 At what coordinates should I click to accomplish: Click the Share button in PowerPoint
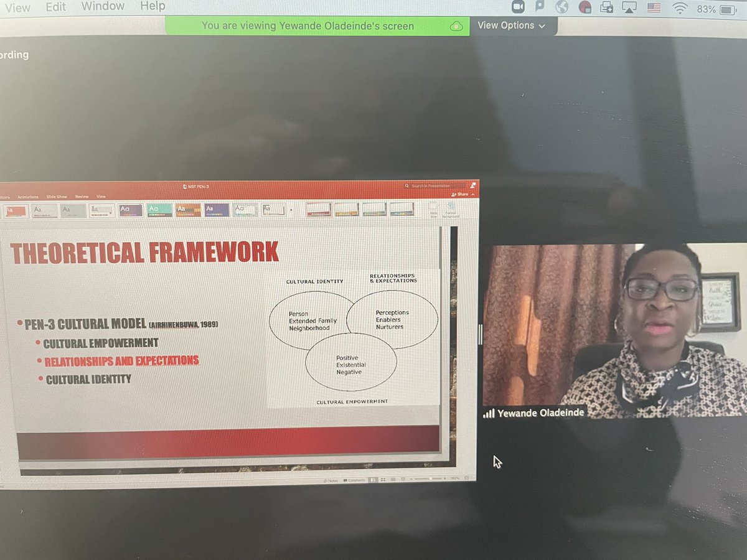[461, 194]
